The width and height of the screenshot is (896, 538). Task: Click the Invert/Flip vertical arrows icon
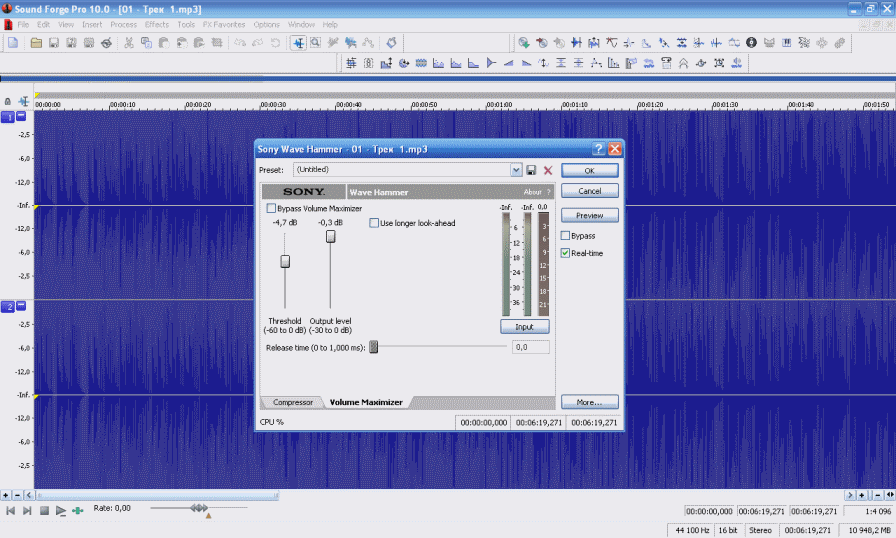coord(543,63)
